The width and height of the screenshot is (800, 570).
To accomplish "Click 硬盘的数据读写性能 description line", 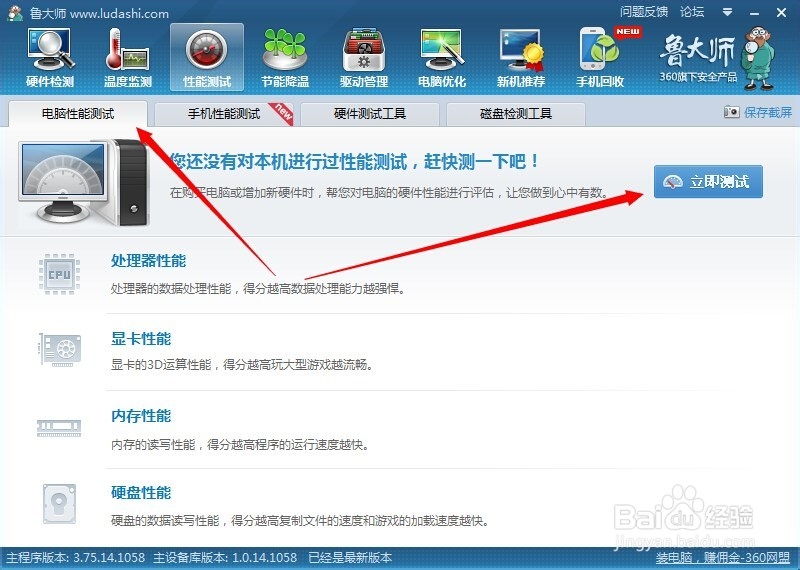I will (300, 521).
